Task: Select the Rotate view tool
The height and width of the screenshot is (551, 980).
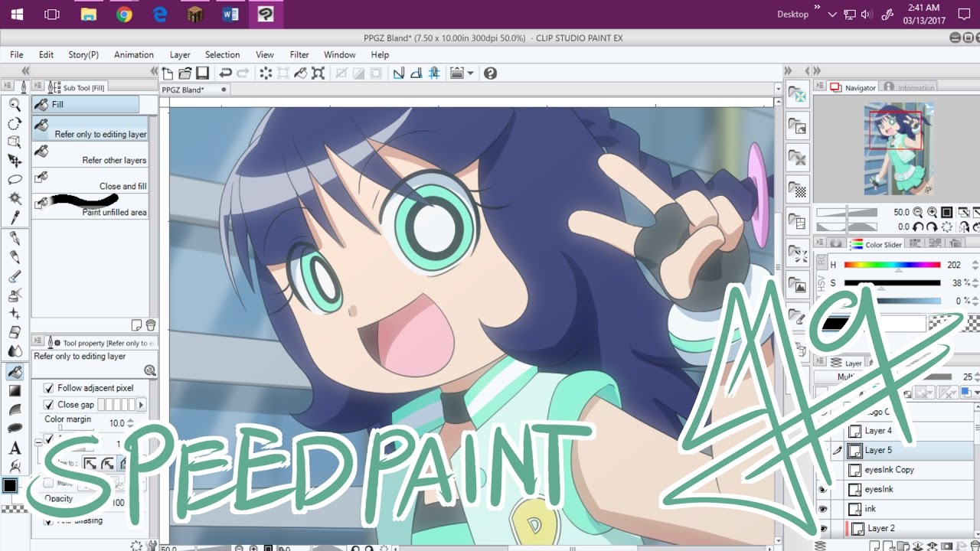Action: click(15, 124)
